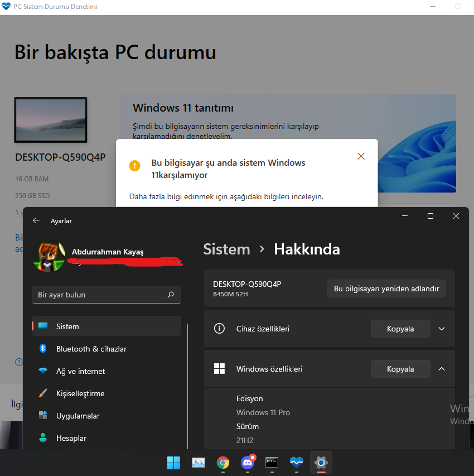Copy Cihaz özellikleri with Kopyala button
Image resolution: width=474 pixels, height=476 pixels.
pos(400,329)
